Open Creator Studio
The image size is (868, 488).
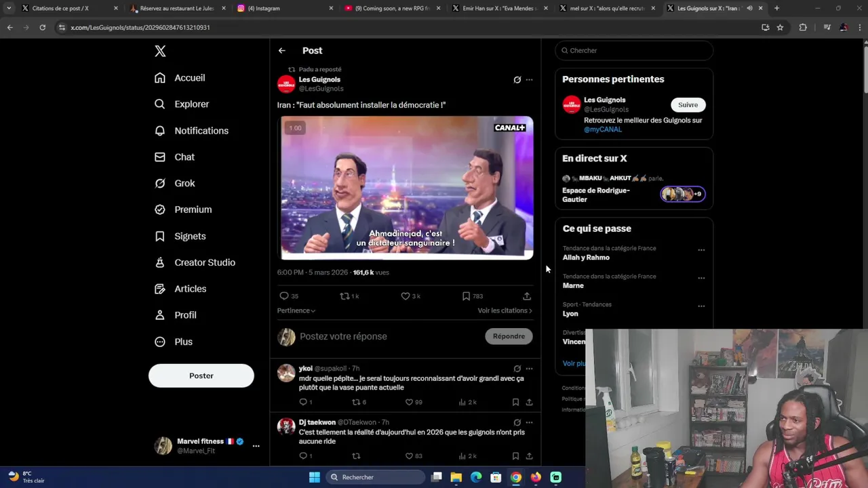point(195,263)
